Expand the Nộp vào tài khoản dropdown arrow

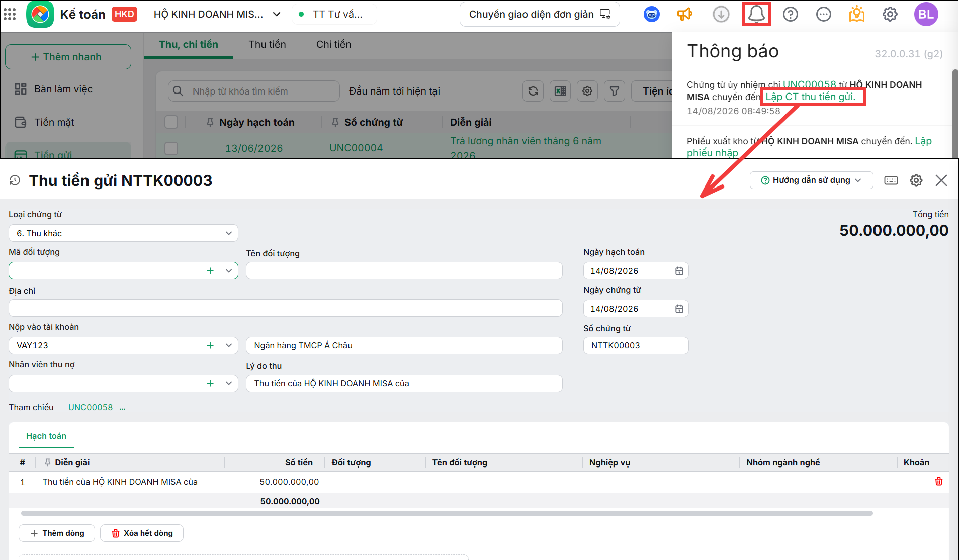pos(229,345)
